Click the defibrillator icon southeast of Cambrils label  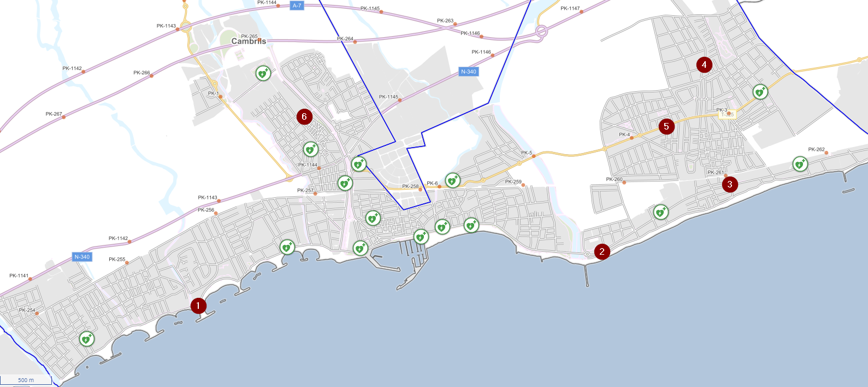click(263, 73)
